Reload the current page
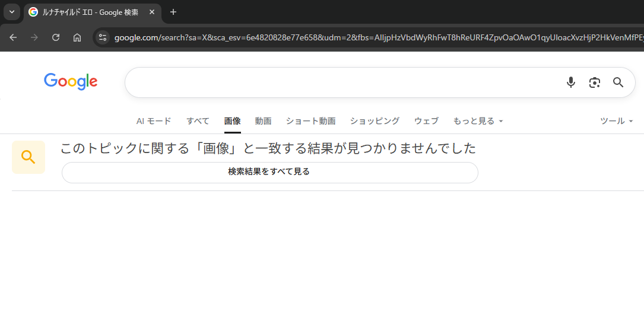The width and height of the screenshot is (644, 321). [x=56, y=37]
